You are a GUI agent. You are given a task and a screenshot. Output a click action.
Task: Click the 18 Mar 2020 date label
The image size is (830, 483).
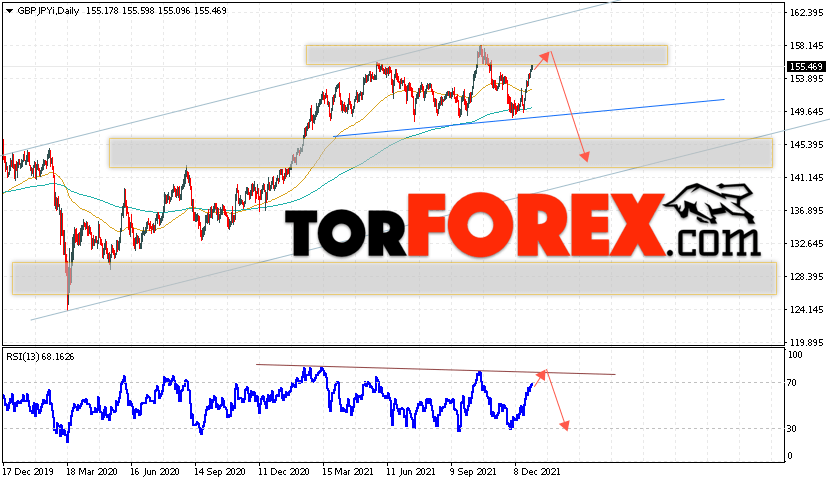pyautogui.click(x=92, y=471)
